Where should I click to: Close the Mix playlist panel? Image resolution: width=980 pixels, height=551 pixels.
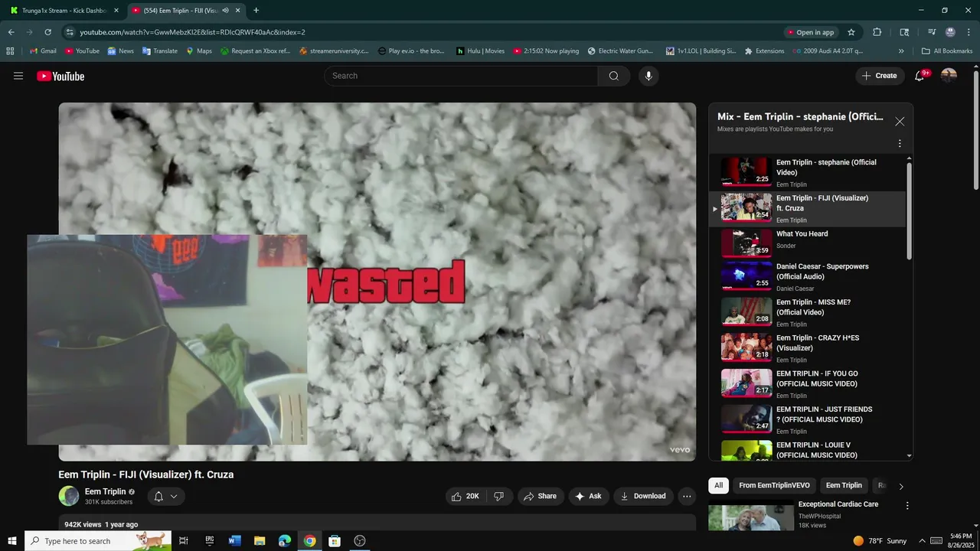(900, 122)
